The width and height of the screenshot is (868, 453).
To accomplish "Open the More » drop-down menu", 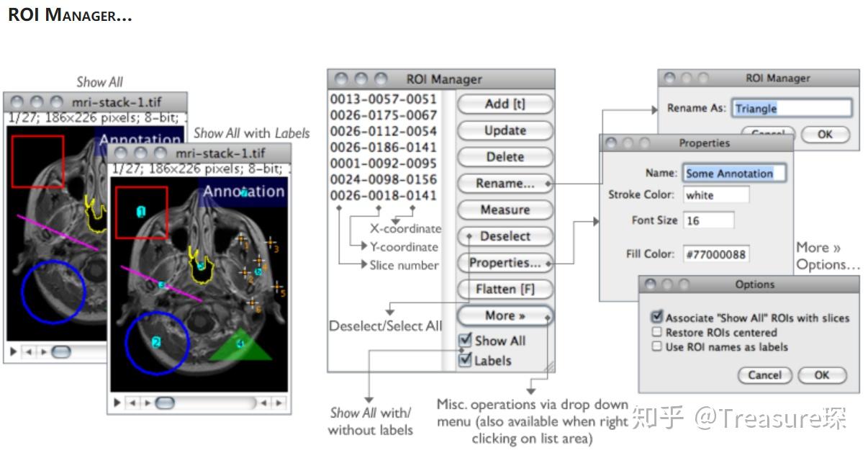I will tap(505, 315).
